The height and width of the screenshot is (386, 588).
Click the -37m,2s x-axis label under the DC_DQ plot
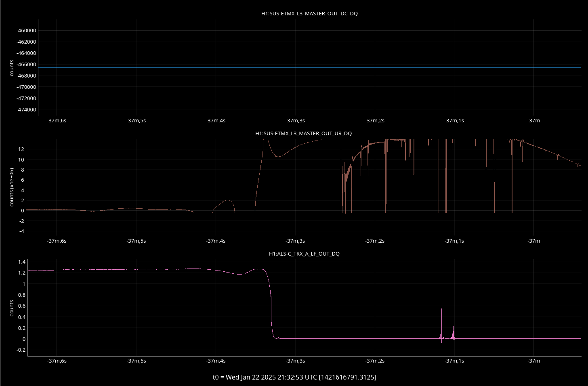pos(375,120)
